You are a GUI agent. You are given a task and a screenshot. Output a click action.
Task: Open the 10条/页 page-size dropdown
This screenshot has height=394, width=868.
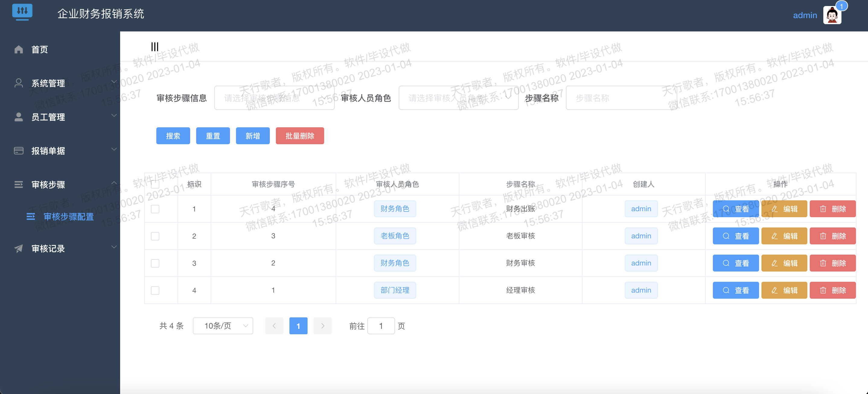[x=222, y=326]
